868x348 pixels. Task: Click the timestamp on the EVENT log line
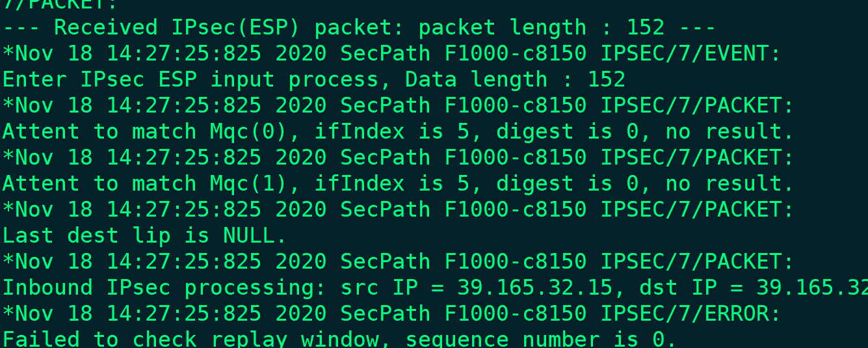170,53
